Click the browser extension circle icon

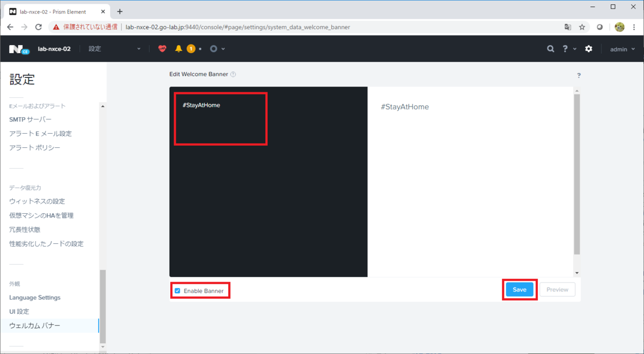coord(600,27)
